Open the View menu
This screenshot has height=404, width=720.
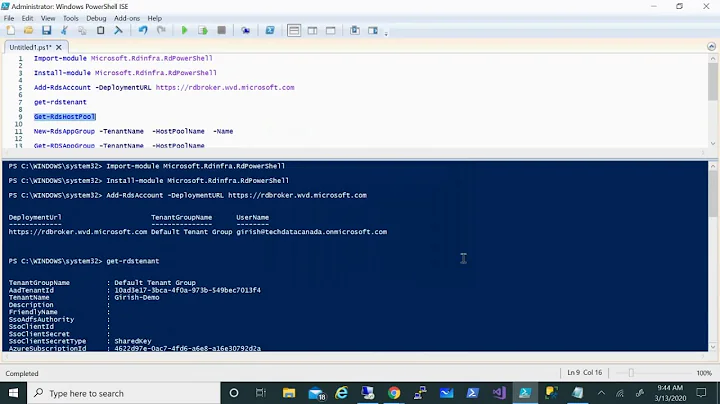click(x=48, y=18)
